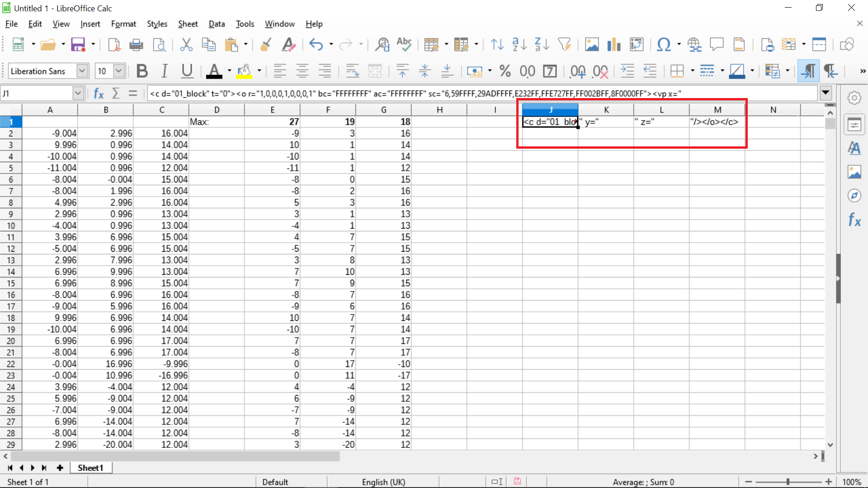Toggle Underline formatting

pos(187,71)
